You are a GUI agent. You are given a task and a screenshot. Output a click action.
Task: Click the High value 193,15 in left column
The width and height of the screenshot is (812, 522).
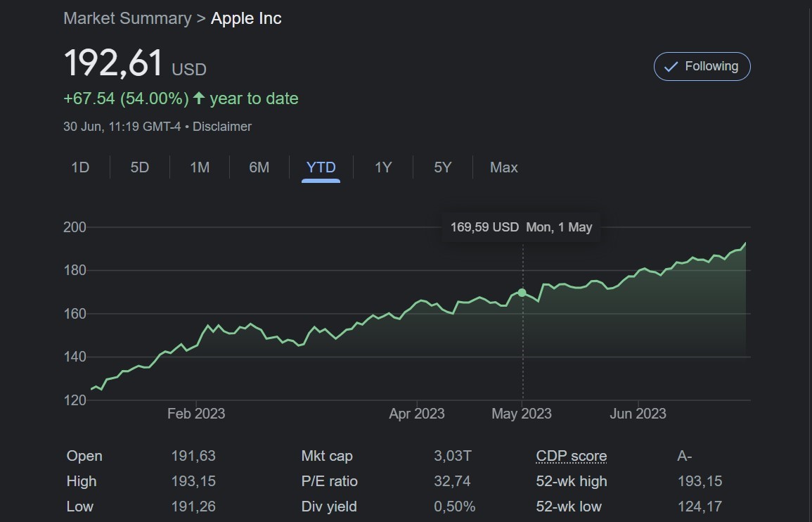pos(193,481)
